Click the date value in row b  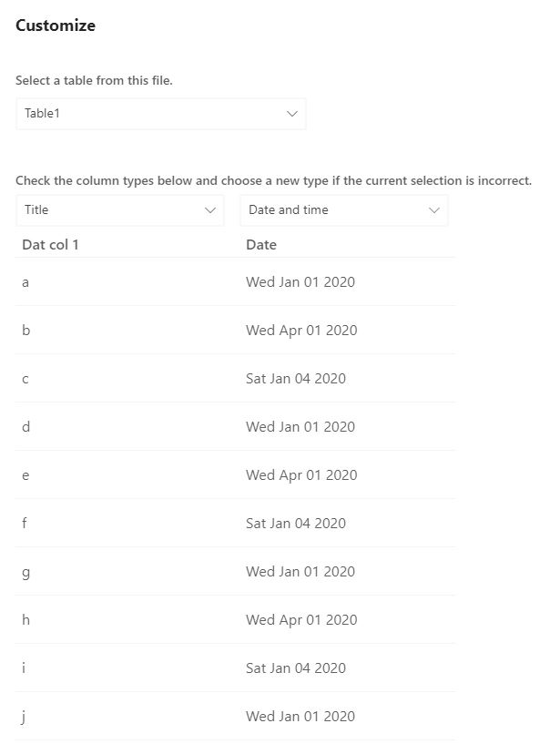(301, 331)
